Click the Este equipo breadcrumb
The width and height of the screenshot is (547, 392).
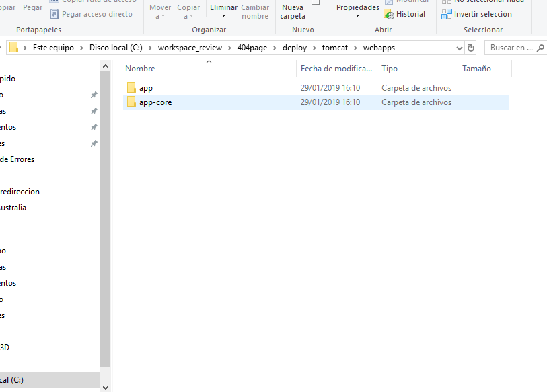point(53,48)
